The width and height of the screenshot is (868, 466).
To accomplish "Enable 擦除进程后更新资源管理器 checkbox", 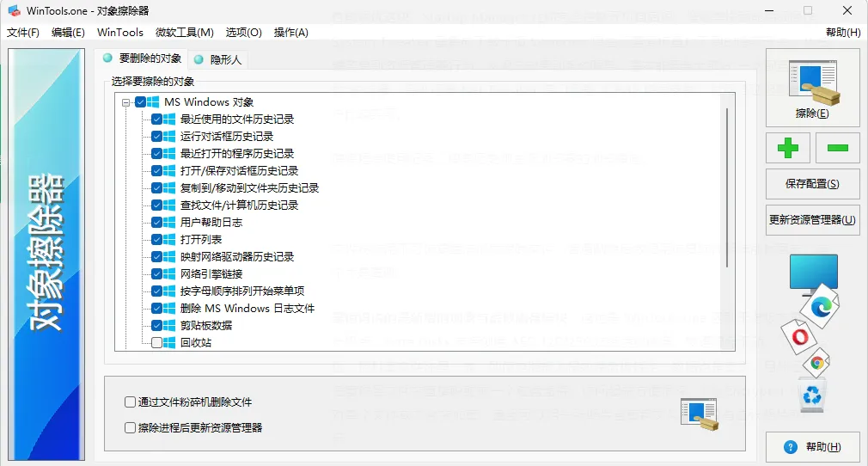I will 130,428.
